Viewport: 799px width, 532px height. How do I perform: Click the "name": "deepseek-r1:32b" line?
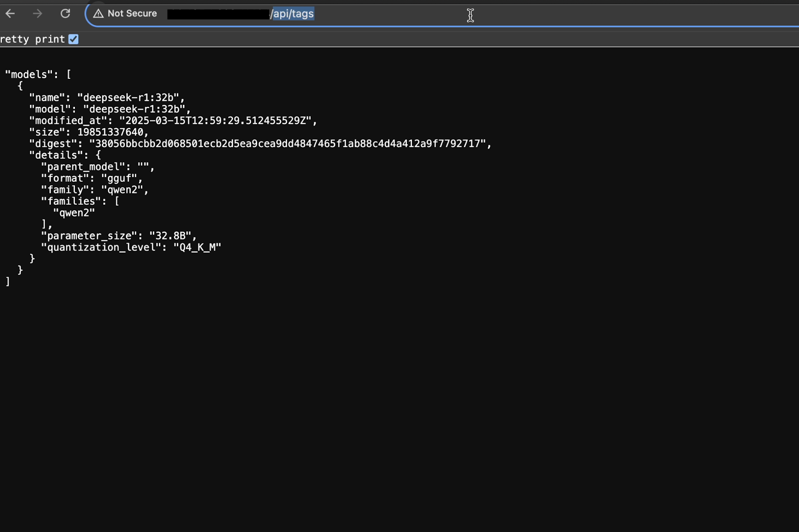107,97
